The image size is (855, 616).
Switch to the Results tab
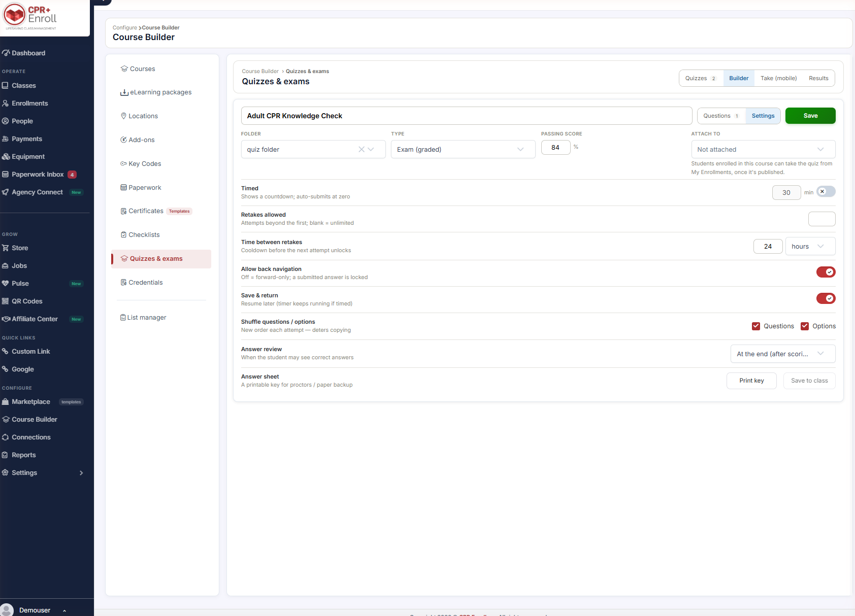point(818,78)
